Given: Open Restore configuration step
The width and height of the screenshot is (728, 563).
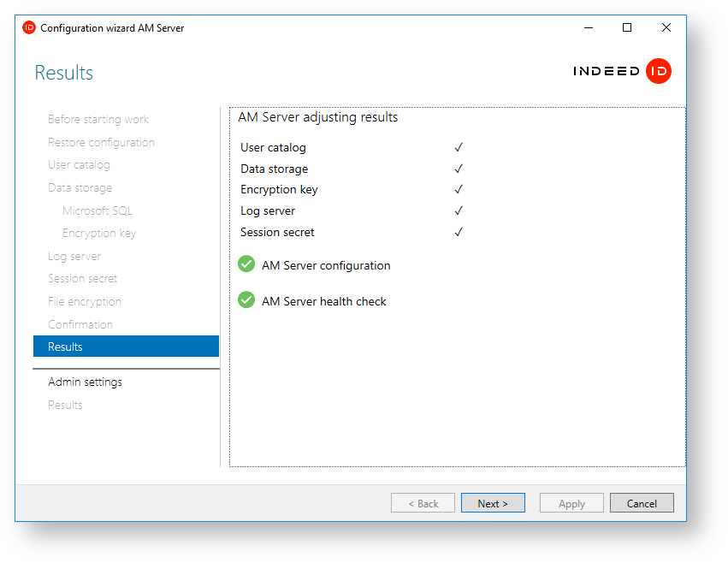Looking at the screenshot, I should click(101, 142).
